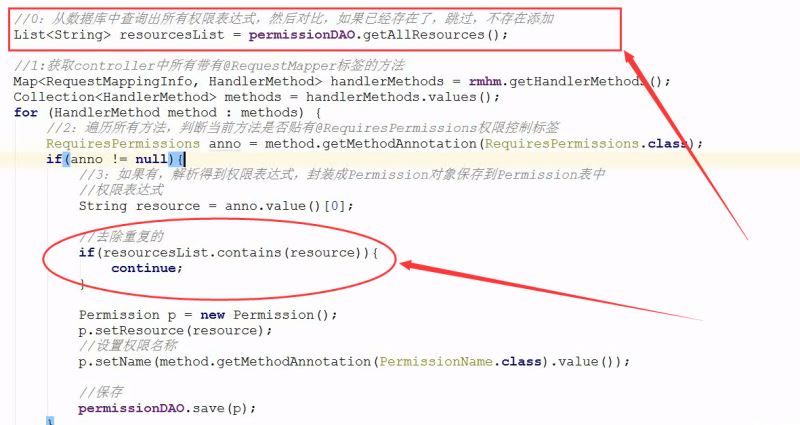Click the for keyword of the loop
Screen dimensions: 800x425
click(x=26, y=113)
